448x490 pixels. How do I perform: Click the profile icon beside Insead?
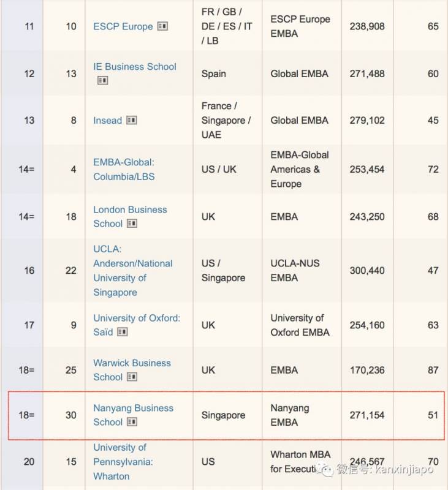[132, 121]
